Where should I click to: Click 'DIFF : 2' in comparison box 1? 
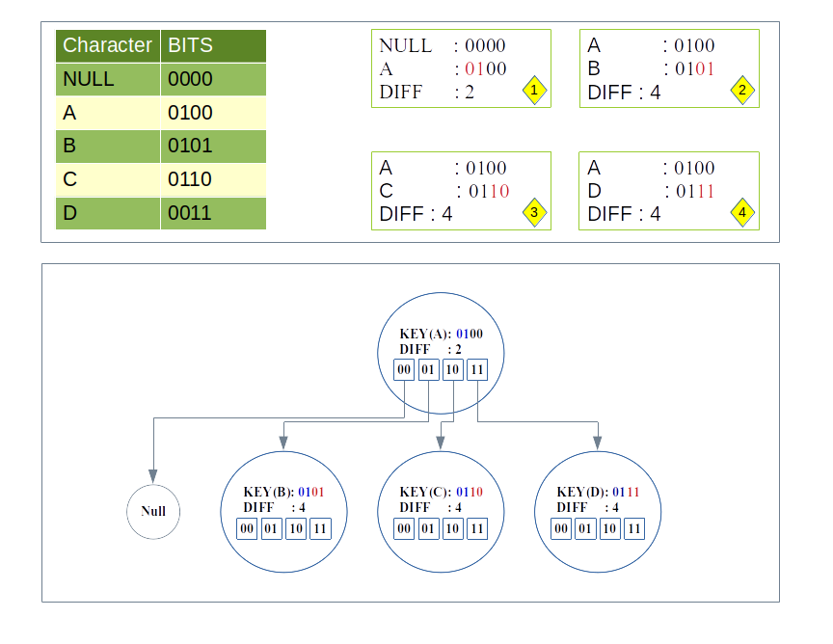coord(426,92)
